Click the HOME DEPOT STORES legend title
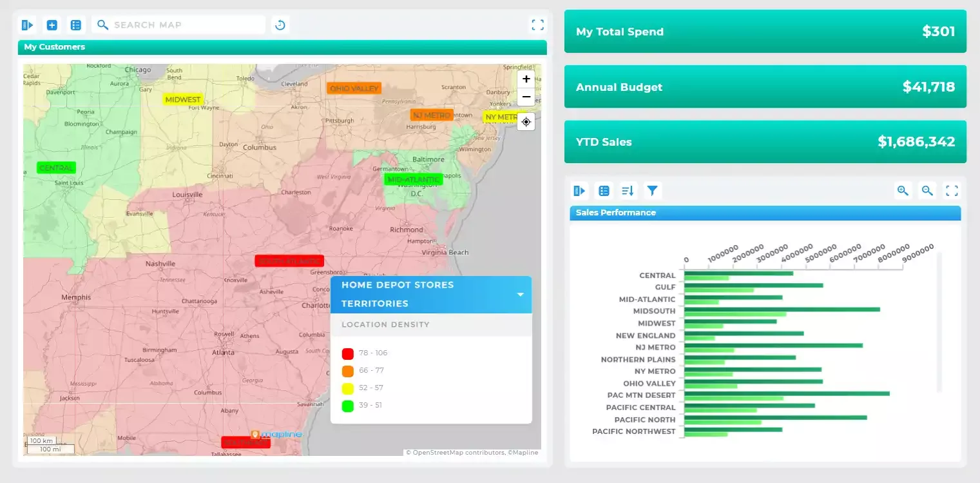 [x=398, y=285]
